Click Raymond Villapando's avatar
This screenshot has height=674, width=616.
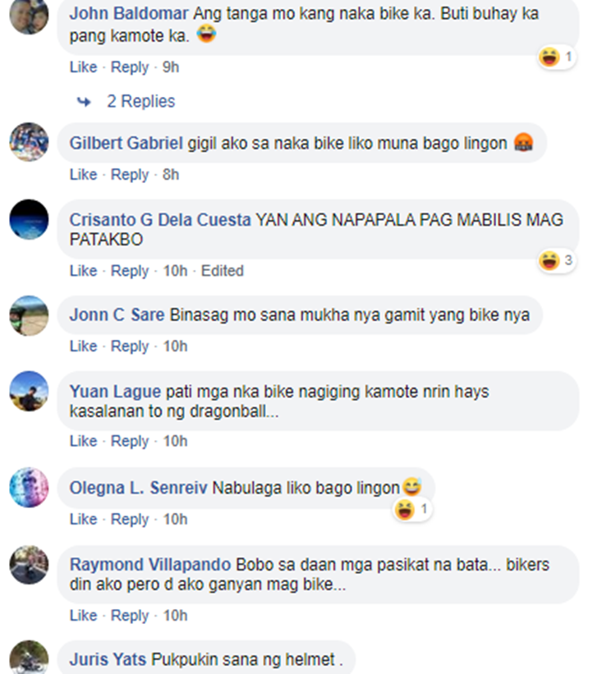[x=29, y=565]
